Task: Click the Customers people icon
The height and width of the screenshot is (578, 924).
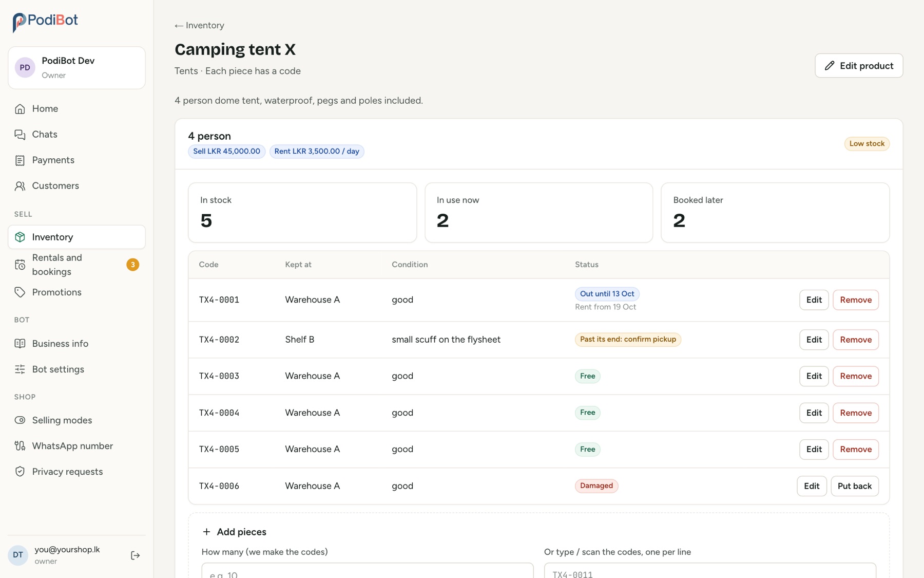Action: pos(20,185)
